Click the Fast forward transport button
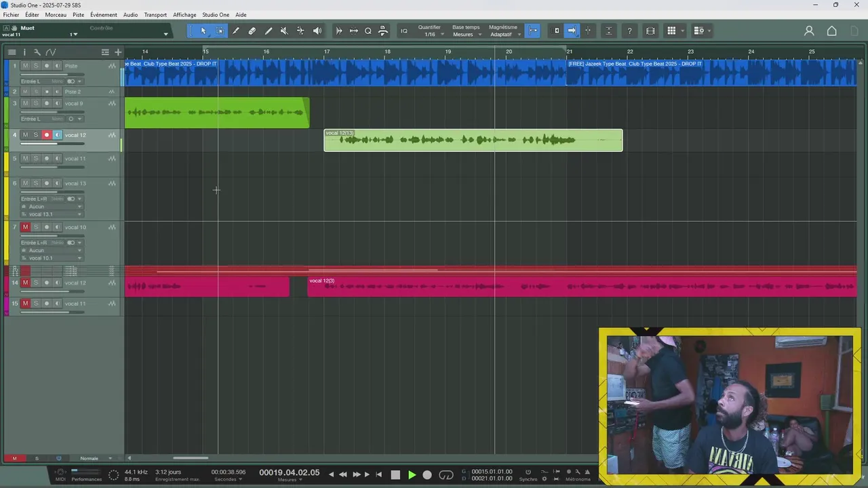868x488 pixels. pyautogui.click(x=356, y=475)
